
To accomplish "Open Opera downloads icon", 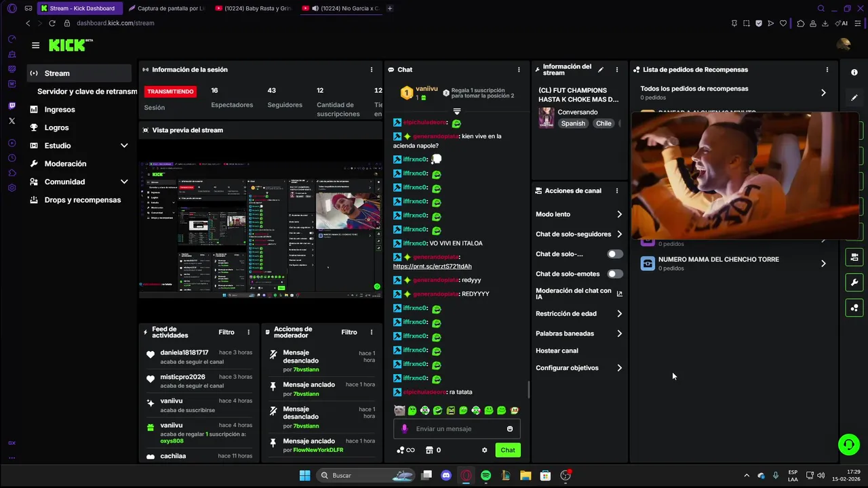I will (825, 23).
